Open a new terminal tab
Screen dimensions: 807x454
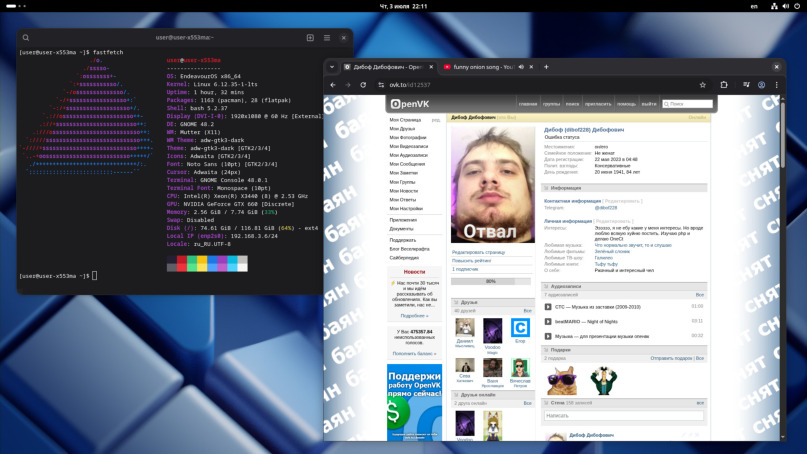(x=310, y=38)
